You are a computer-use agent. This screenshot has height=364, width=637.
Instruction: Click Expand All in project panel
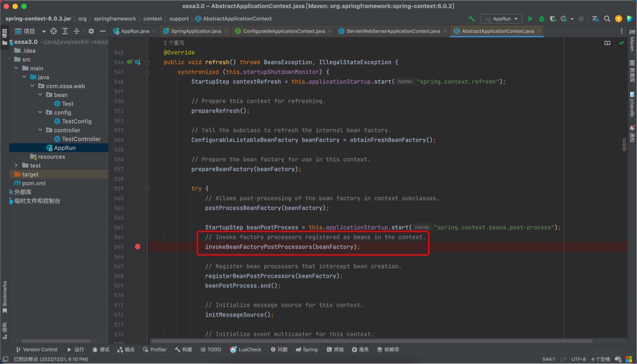tap(65, 31)
